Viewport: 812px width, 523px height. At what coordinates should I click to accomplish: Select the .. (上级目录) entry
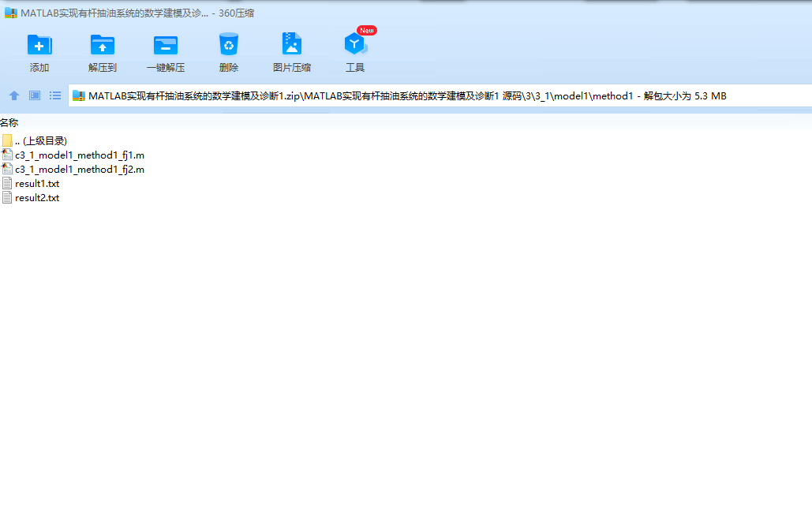(41, 141)
